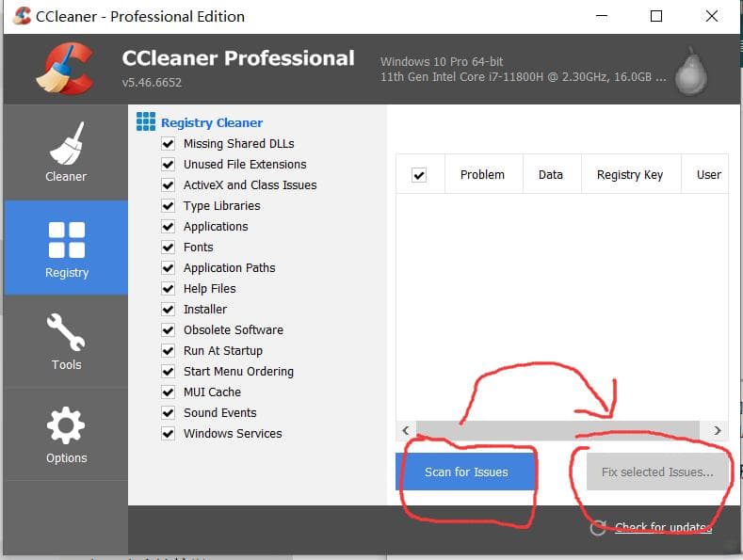Open the Tools wrench section

point(66,341)
